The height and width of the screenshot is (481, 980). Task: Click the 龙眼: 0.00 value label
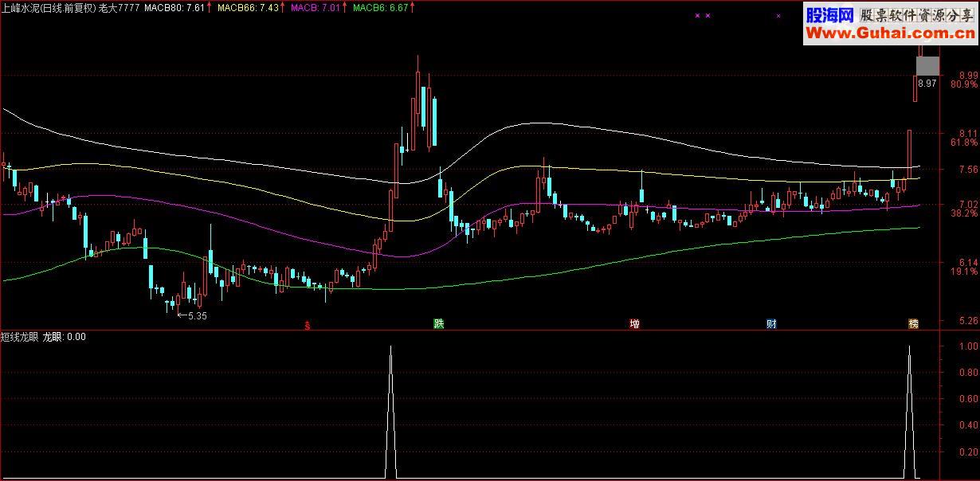[x=65, y=337]
